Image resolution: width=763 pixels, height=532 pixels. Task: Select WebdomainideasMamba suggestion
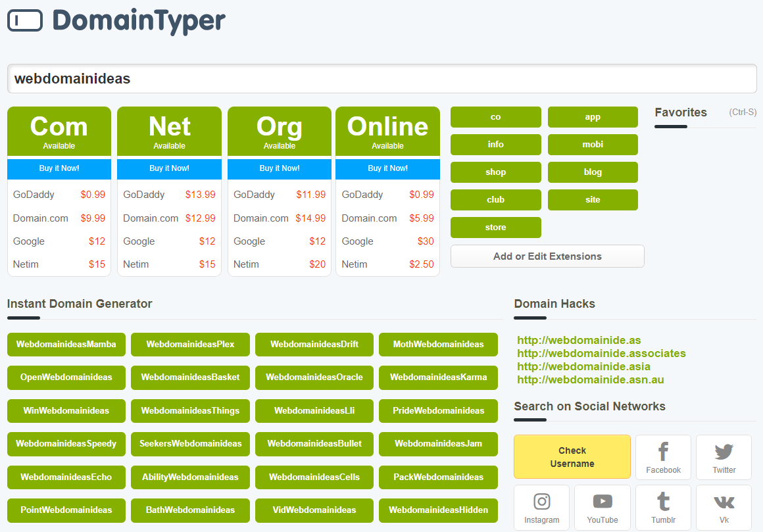(x=66, y=345)
